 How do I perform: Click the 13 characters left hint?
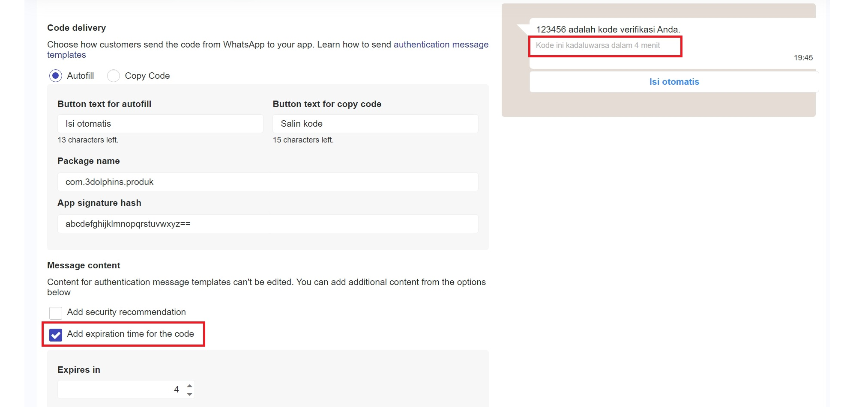pyautogui.click(x=88, y=140)
